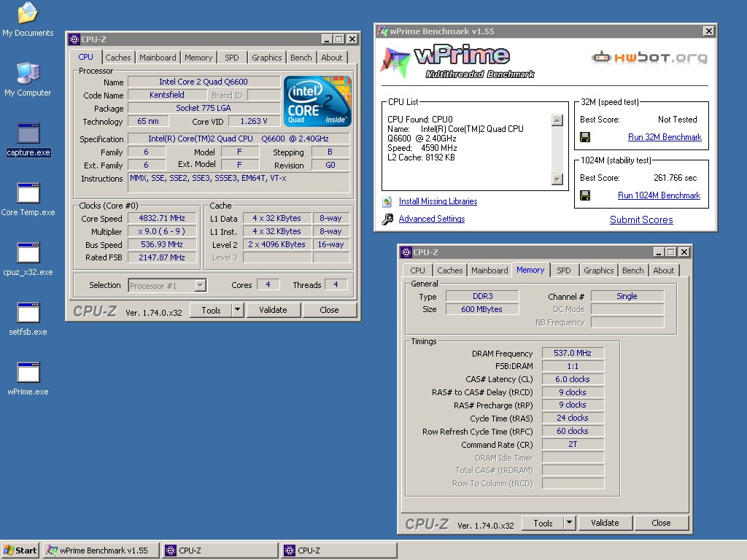Click the DRAM Frequency value 537.0 MHz

tap(573, 353)
